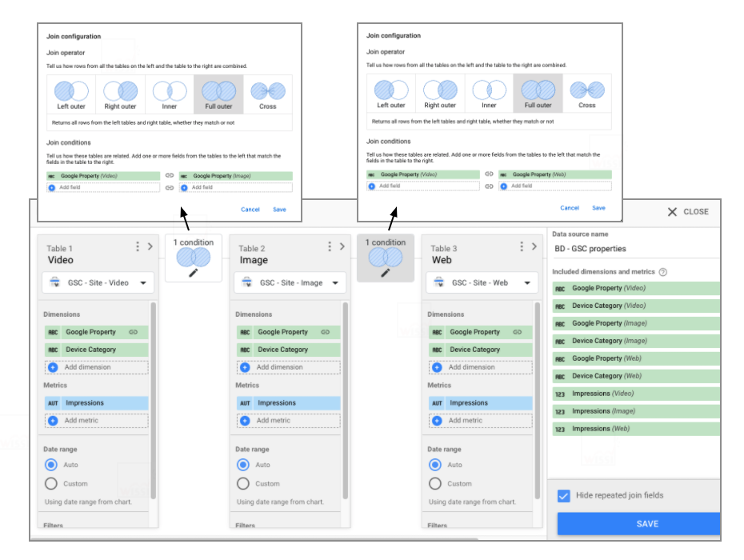
Task: Open GSC - Site - Video data source dropdown
Action: 98,283
